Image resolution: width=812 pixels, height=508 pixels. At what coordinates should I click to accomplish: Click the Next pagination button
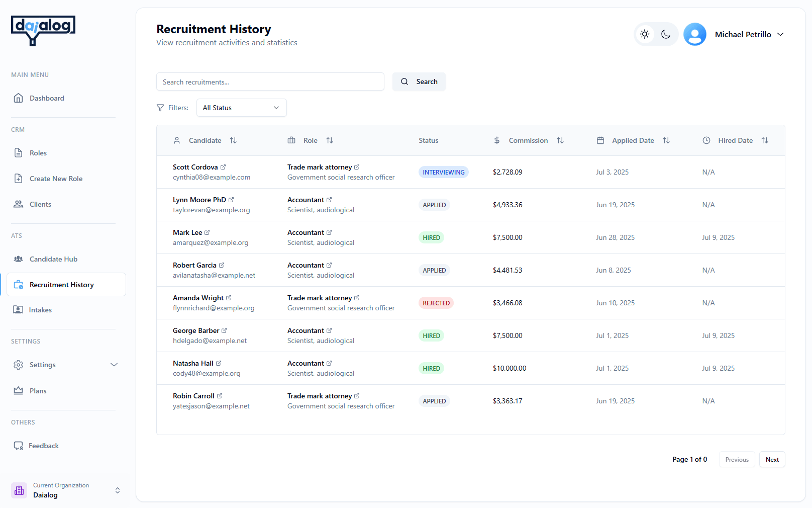tap(772, 459)
